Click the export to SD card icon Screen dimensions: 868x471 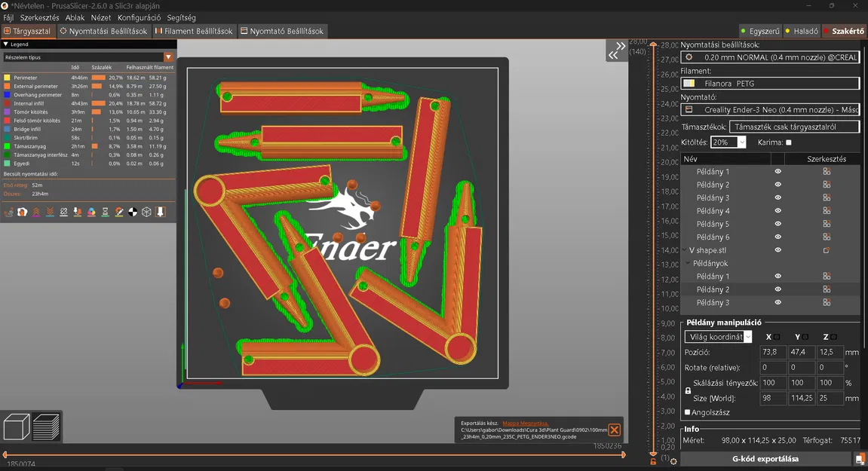[859, 459]
